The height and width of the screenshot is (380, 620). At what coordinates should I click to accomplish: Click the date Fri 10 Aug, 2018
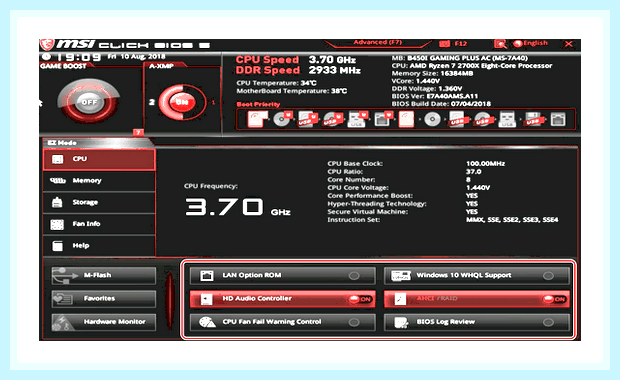pos(136,57)
